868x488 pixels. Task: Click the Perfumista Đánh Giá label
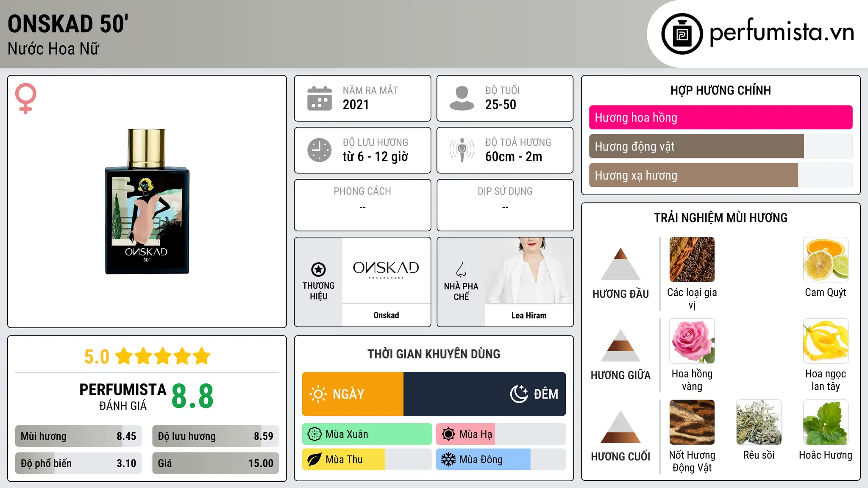pos(123,396)
